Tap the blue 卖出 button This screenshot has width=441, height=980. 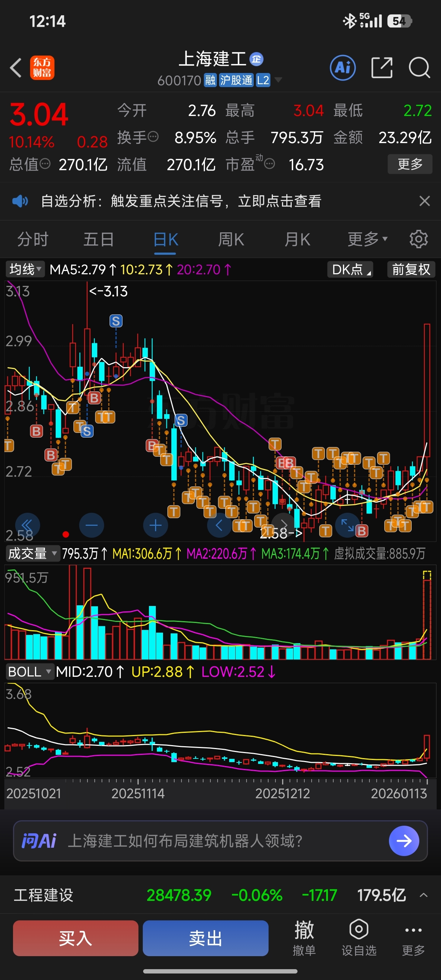click(x=205, y=938)
